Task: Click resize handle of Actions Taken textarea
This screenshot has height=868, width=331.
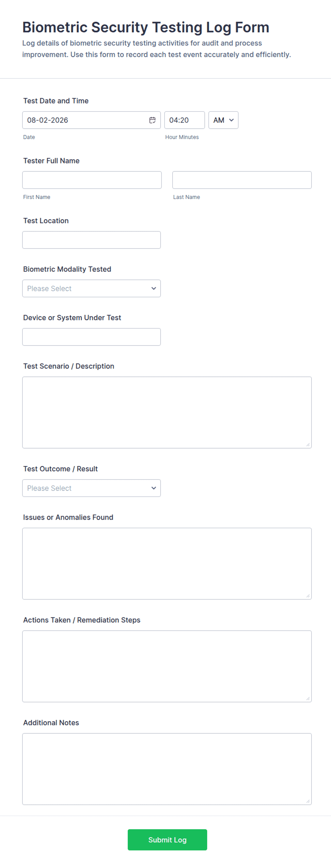Action: click(x=308, y=698)
